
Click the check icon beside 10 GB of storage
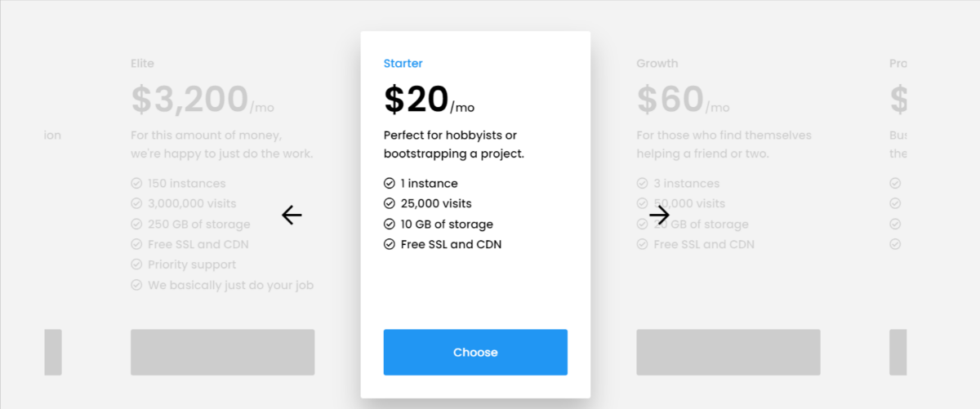pyautogui.click(x=390, y=225)
